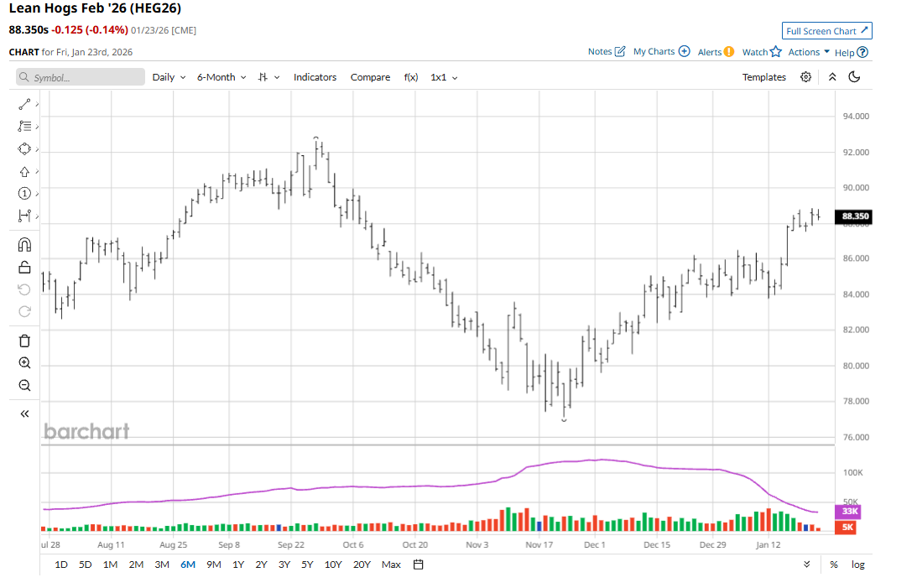Expand the bottom double chevron down
917x588 pixels.
(x=807, y=565)
